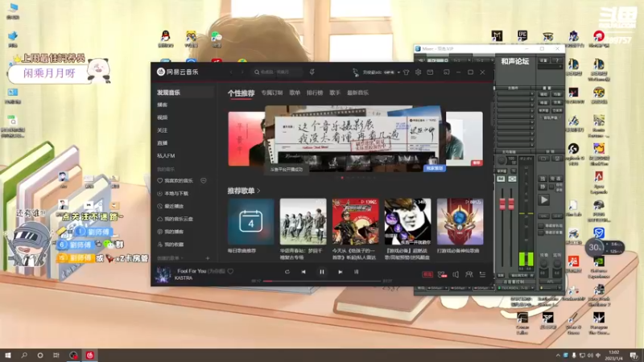Toggle the loop mode icon in player
Screen dimensions: 644x362
(287, 272)
